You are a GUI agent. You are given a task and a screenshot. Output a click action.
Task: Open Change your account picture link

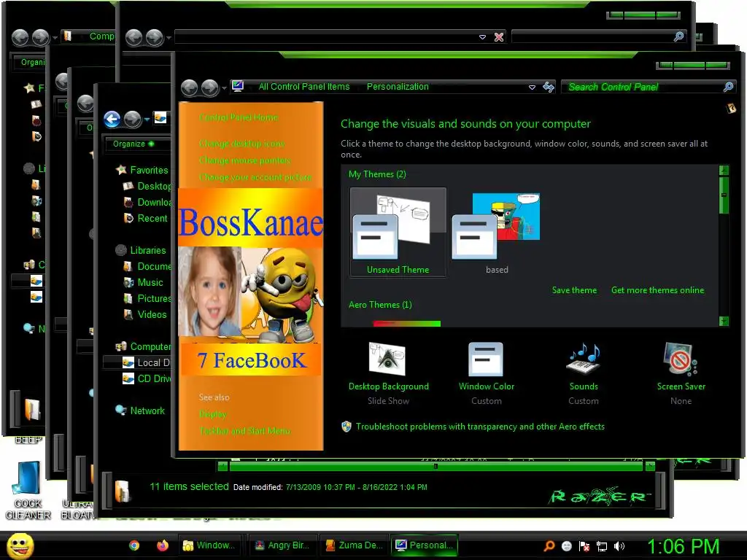[x=255, y=177]
